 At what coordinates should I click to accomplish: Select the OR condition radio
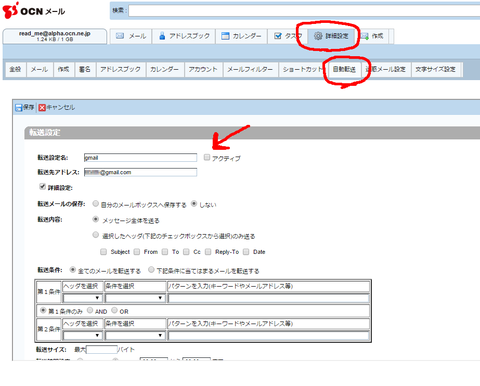pos(114,310)
